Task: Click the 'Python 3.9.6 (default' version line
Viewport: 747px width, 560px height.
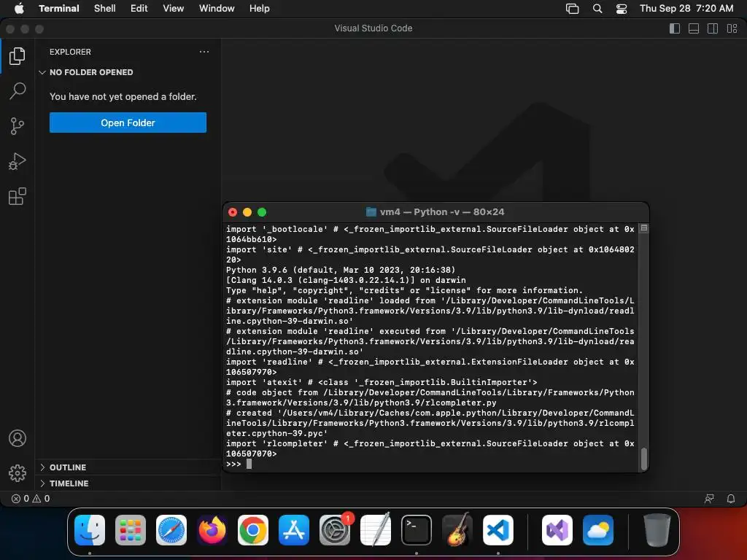Action: tap(341, 270)
